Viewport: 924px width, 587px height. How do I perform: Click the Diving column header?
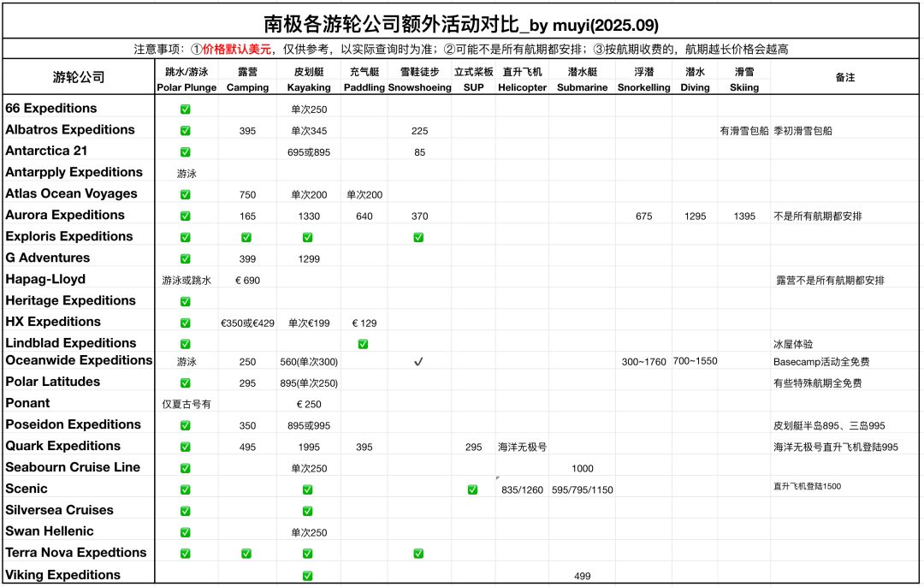pos(696,87)
